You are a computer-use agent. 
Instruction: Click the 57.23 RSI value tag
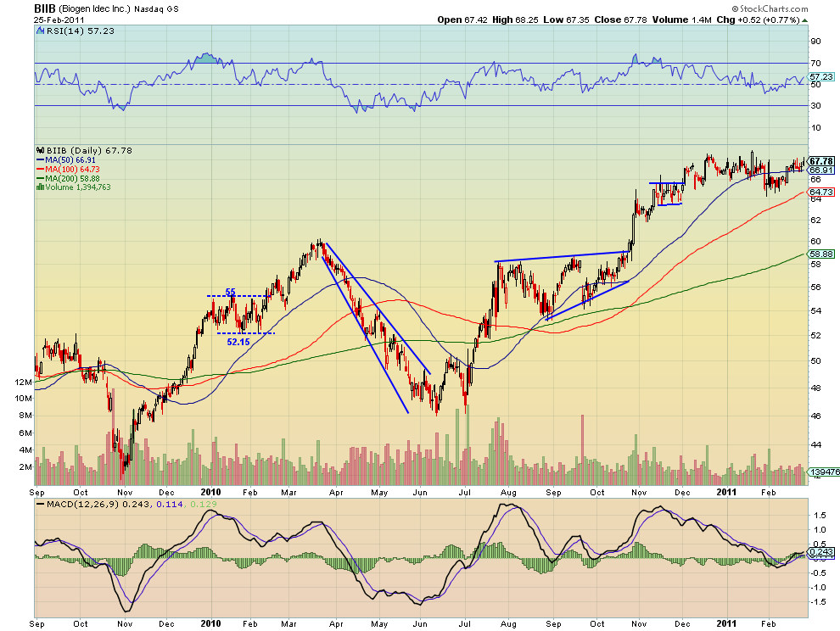(x=820, y=77)
